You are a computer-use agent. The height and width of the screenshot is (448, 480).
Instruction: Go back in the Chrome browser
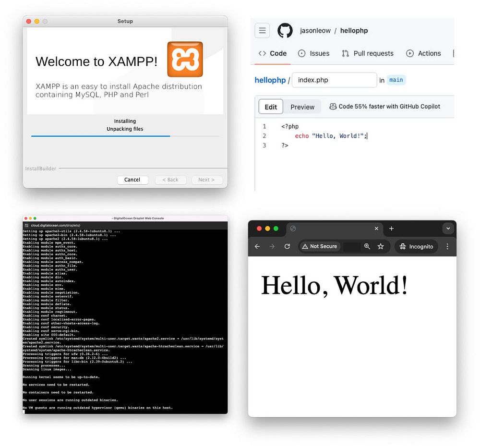257,246
